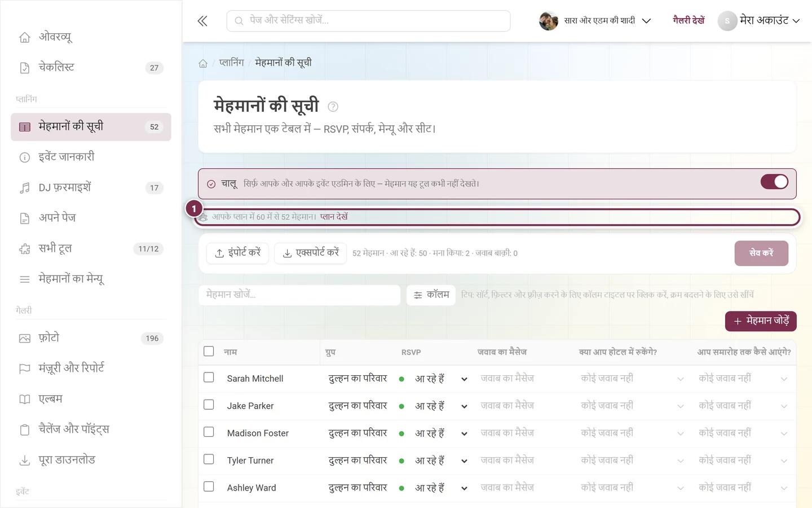
Task: Click the DJ फ़रमाइशें music note icon
Action: 25,188
